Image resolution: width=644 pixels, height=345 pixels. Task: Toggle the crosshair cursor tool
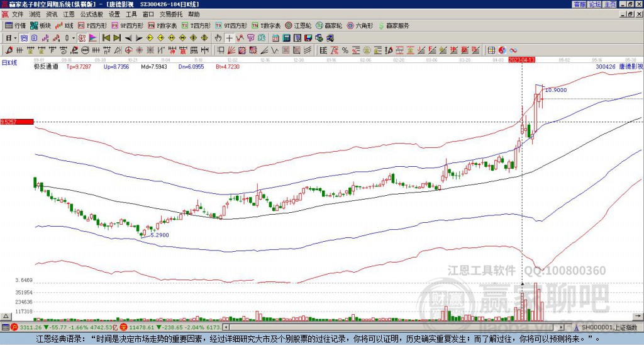[229, 38]
